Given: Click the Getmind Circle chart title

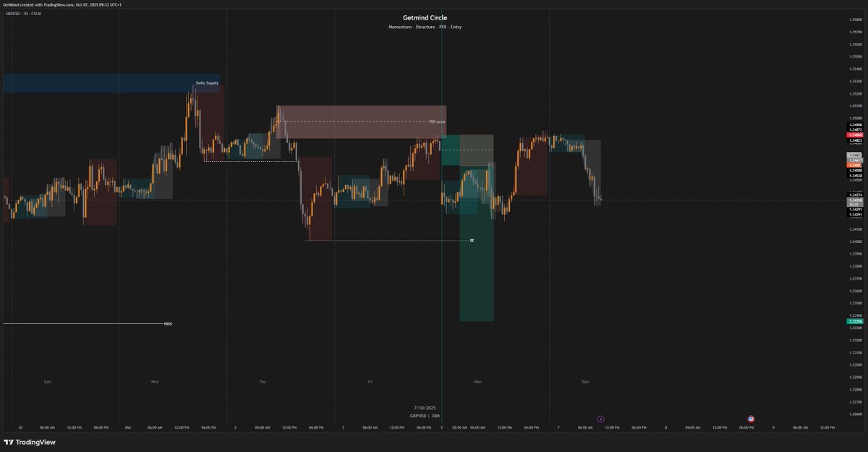Looking at the screenshot, I should [425, 17].
